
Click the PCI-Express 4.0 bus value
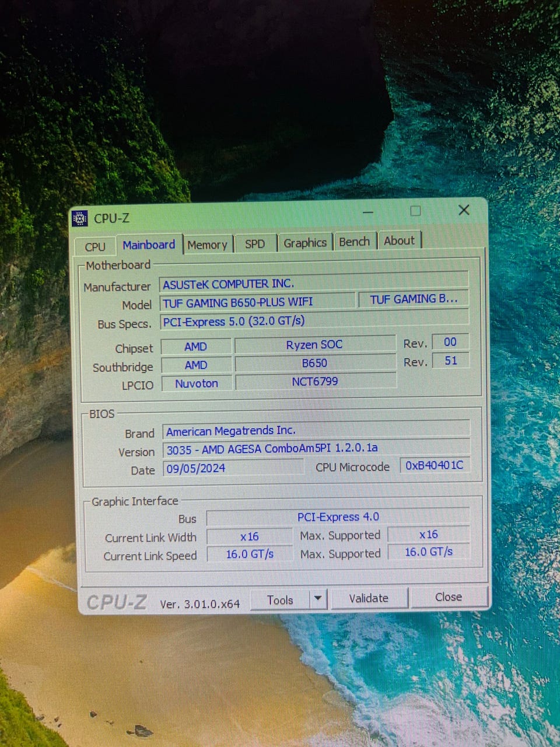click(x=338, y=516)
